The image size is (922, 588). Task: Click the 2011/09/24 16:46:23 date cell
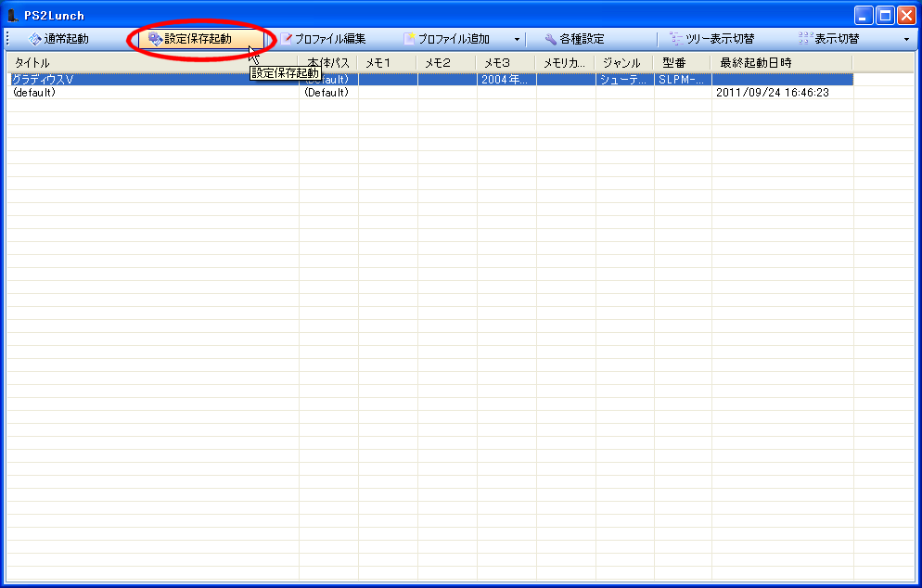click(x=773, y=93)
